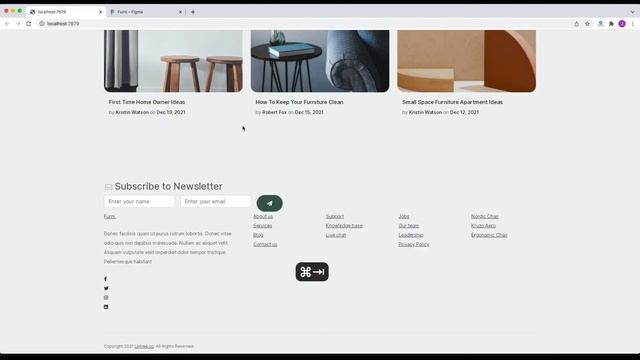
Task: Open the About us link
Action: pyautogui.click(x=263, y=216)
